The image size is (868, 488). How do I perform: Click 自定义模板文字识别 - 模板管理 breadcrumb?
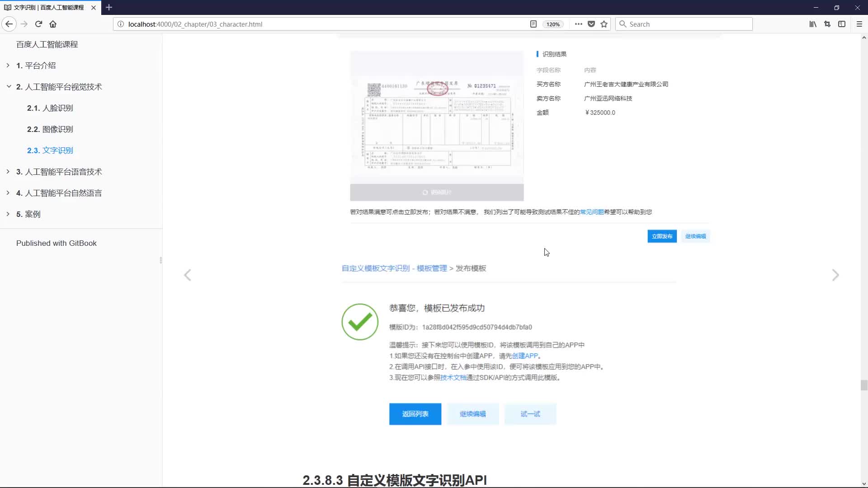tap(394, 268)
